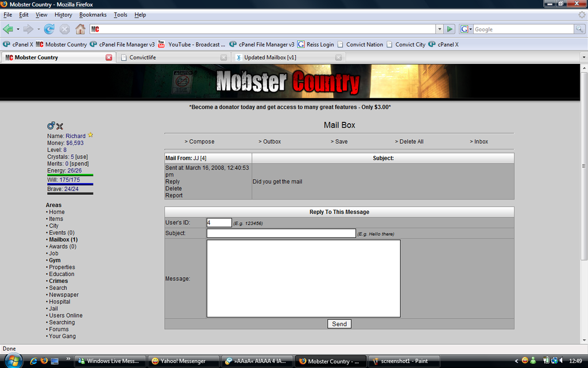
Task: Click the Reload page icon
Action: (x=50, y=28)
